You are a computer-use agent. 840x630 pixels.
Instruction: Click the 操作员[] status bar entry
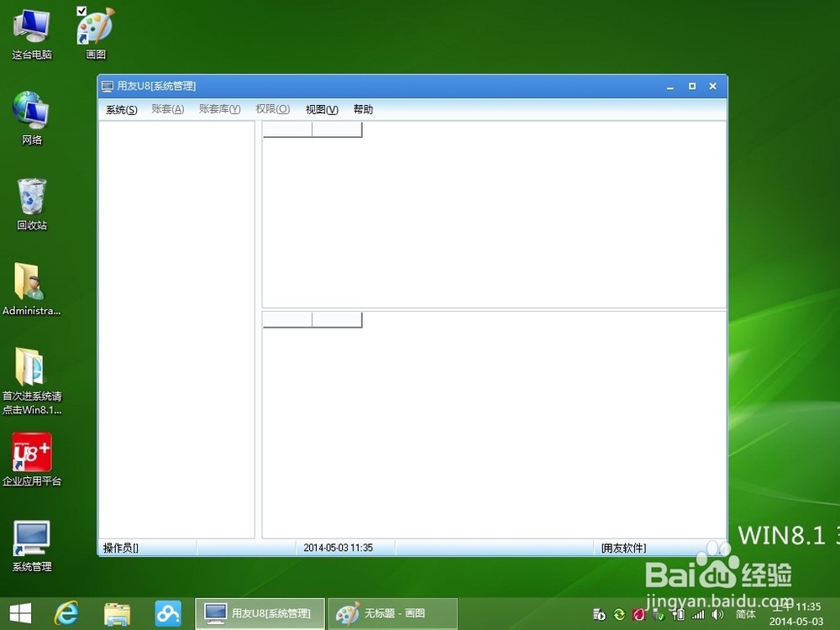point(120,548)
